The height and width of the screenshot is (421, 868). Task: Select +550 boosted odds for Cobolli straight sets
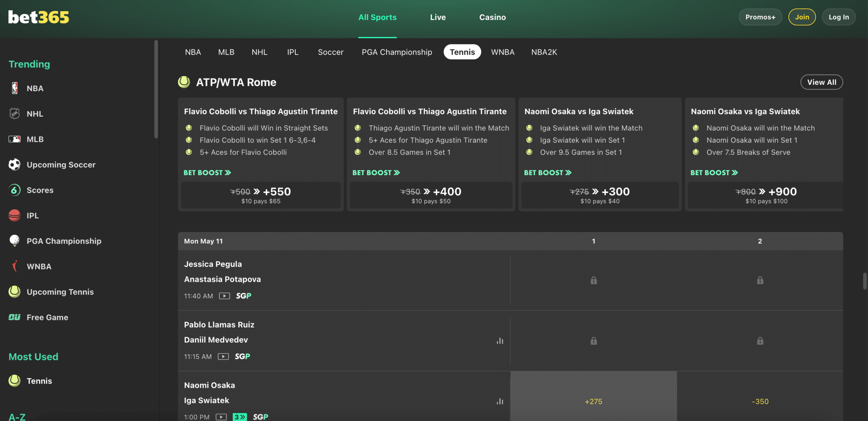(x=261, y=195)
